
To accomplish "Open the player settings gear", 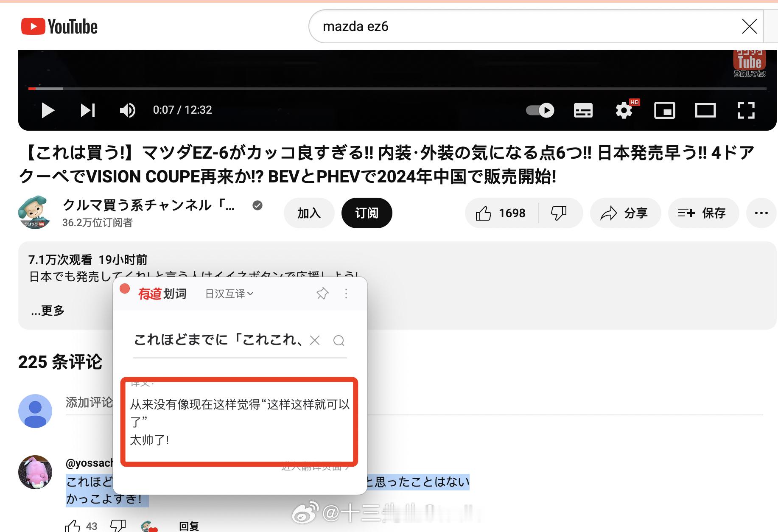I will point(624,109).
